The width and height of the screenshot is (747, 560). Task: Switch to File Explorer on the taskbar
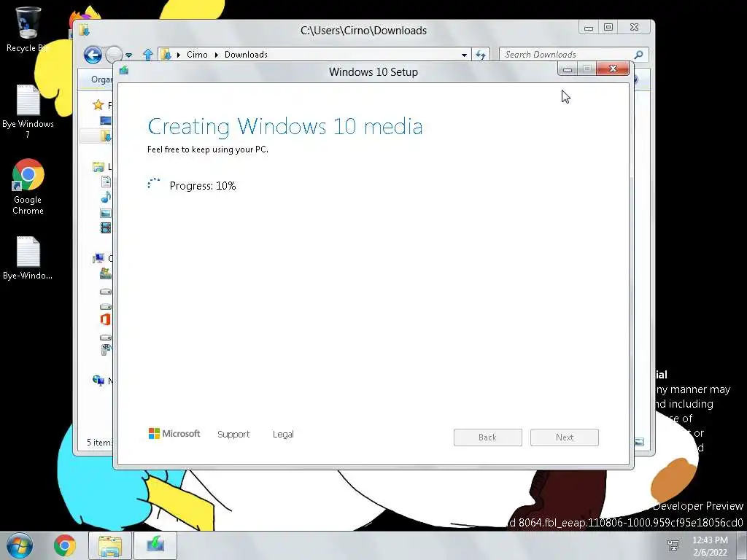(110, 545)
